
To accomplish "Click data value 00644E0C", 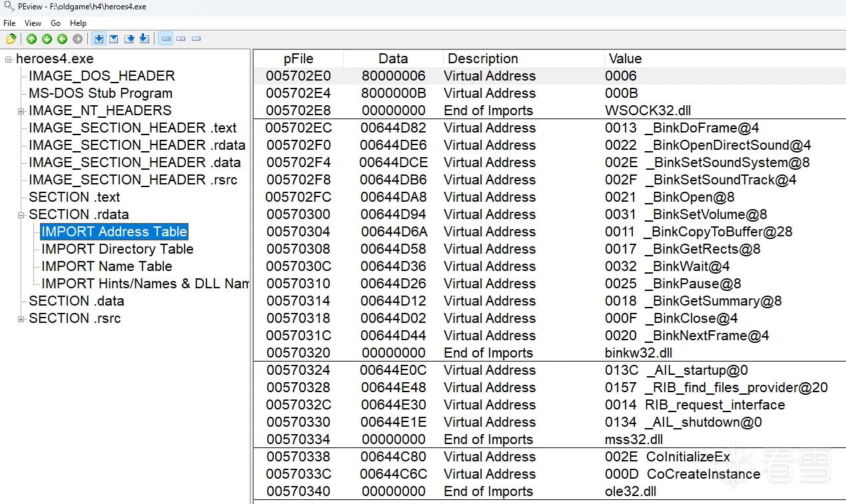I will pos(393,370).
